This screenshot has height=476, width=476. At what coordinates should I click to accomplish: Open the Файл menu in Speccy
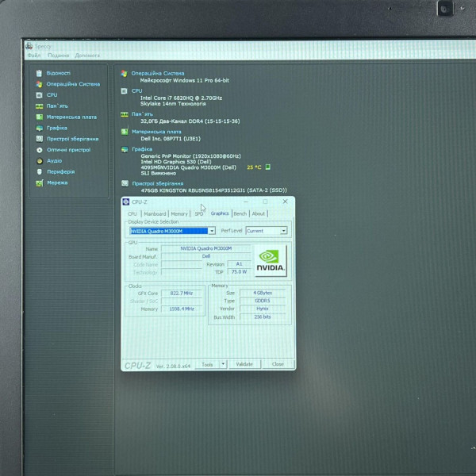coord(34,56)
